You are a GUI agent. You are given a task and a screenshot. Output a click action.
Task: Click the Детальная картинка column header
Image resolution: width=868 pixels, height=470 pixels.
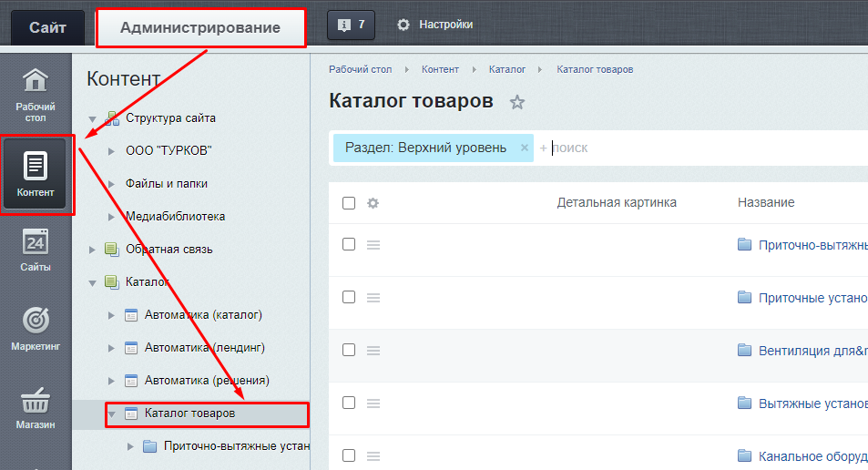[617, 202]
